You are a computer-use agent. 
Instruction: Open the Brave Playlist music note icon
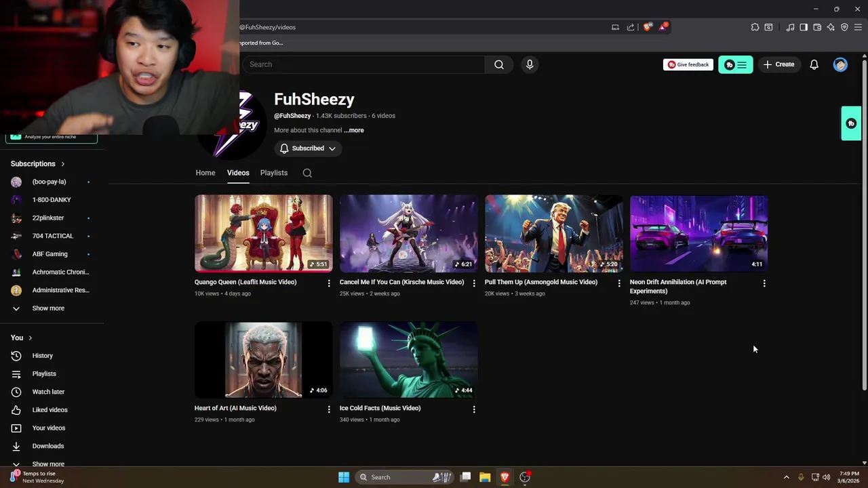tap(790, 27)
